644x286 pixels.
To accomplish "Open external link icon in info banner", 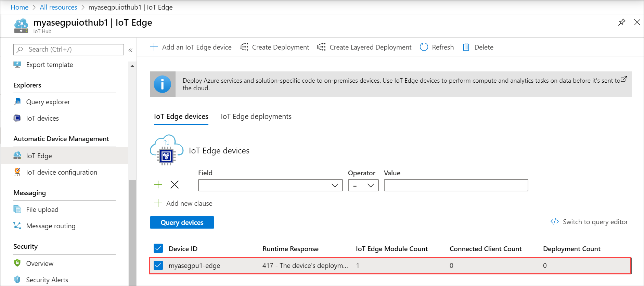I will point(624,79).
